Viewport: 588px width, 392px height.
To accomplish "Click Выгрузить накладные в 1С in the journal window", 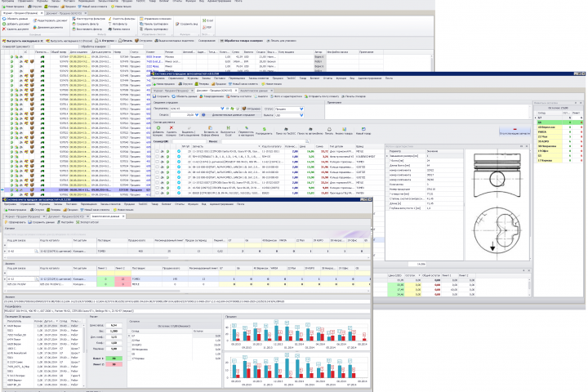I will pos(23,41).
